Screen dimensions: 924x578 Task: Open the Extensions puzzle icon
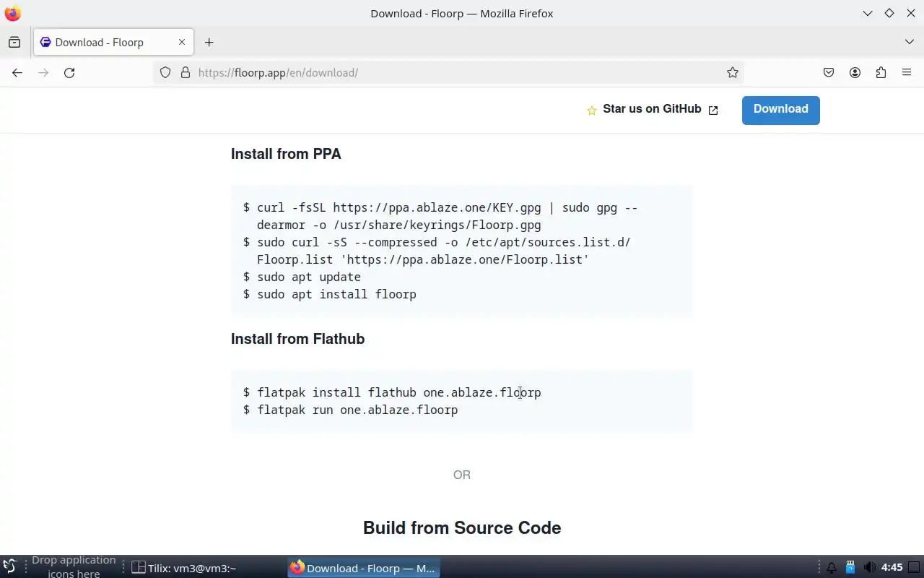(x=881, y=72)
